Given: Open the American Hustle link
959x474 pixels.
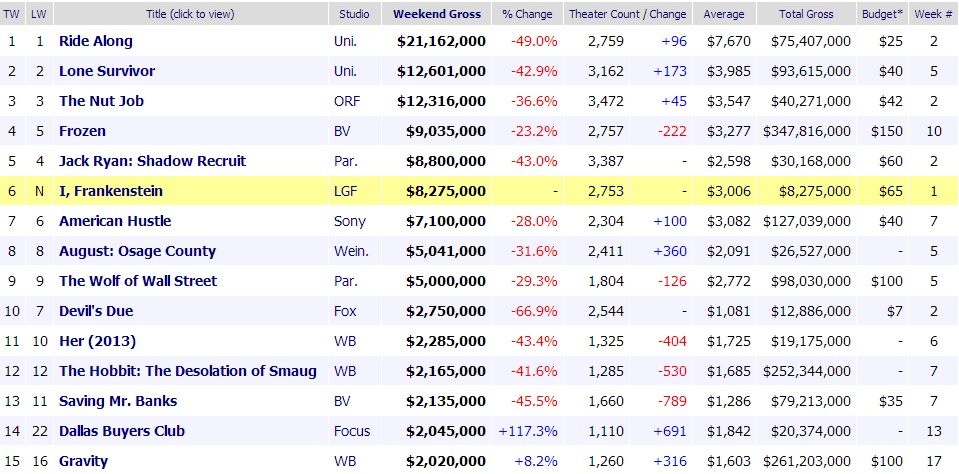Looking at the screenshot, I should pos(115,221).
